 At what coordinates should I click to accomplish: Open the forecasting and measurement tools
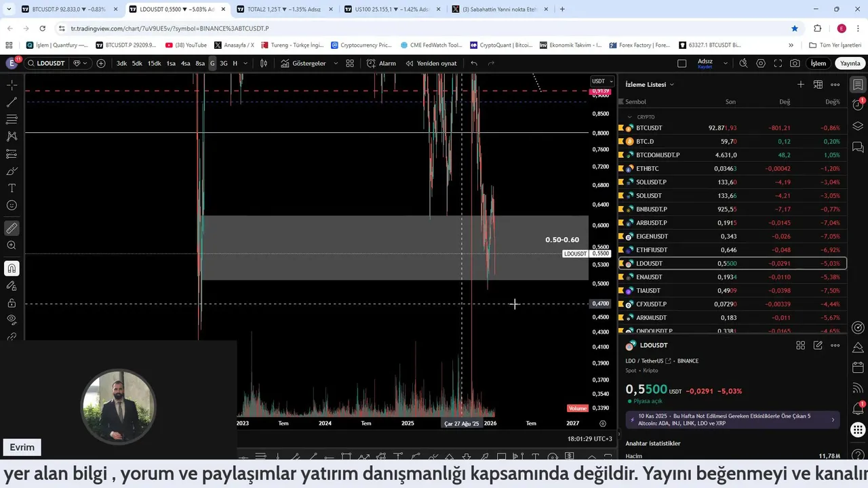(12, 154)
